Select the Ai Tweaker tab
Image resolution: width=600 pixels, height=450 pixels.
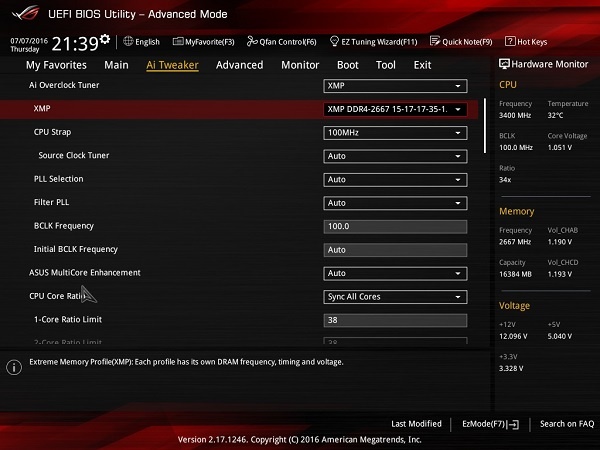point(172,65)
